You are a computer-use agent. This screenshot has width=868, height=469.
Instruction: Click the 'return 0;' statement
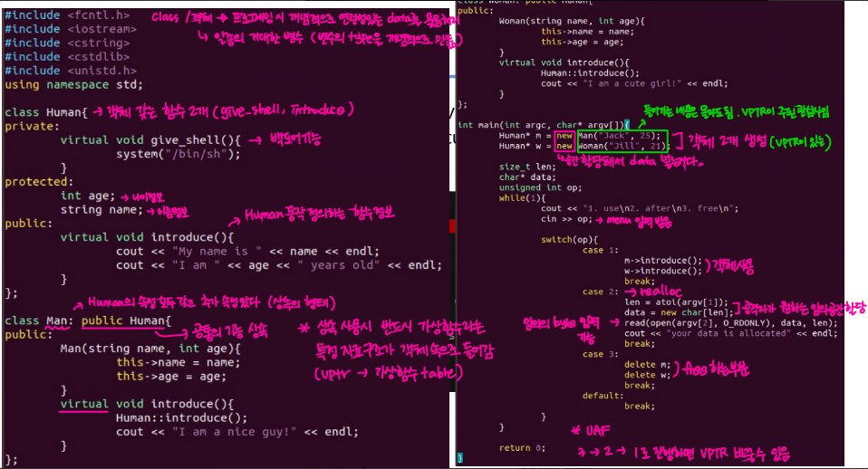[522, 448]
